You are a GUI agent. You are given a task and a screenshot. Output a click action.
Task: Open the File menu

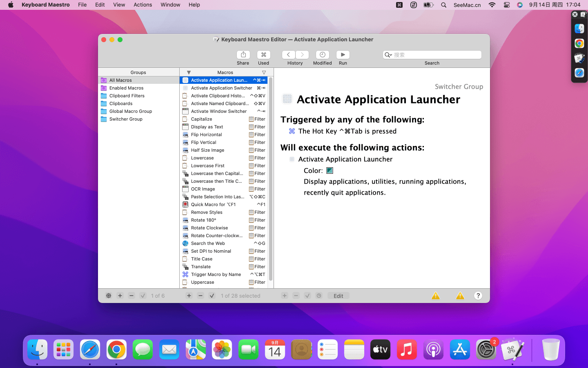click(x=82, y=5)
